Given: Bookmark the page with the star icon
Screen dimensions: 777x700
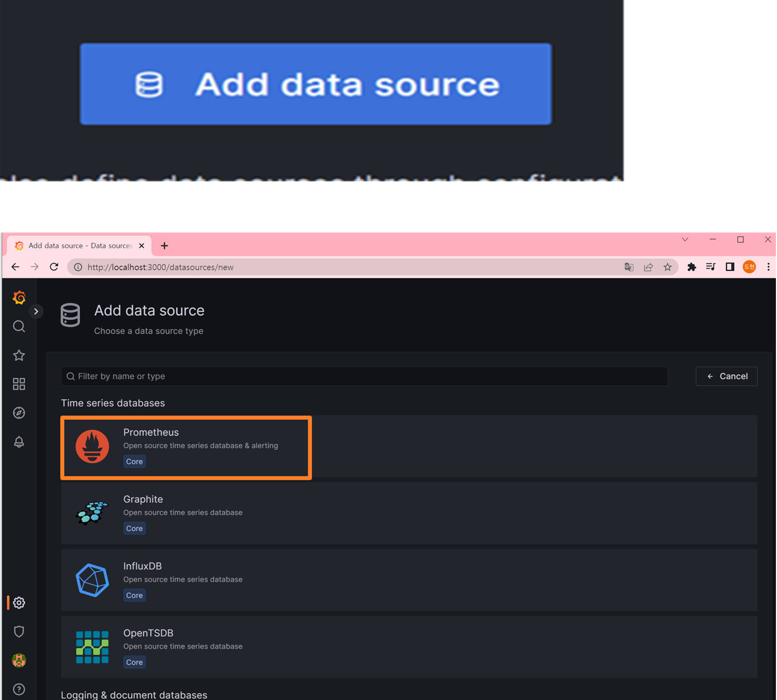Looking at the screenshot, I should [x=667, y=267].
